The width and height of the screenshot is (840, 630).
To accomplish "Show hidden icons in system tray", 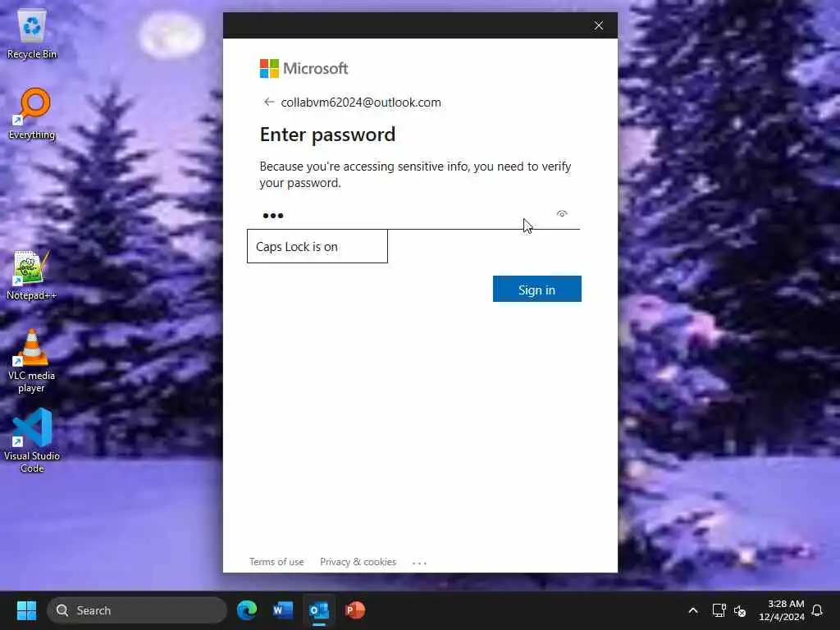I will point(692,610).
